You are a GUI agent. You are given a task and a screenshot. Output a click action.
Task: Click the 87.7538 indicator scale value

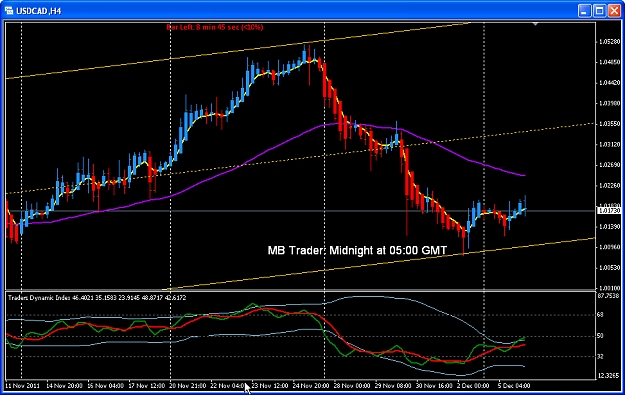coord(609,296)
